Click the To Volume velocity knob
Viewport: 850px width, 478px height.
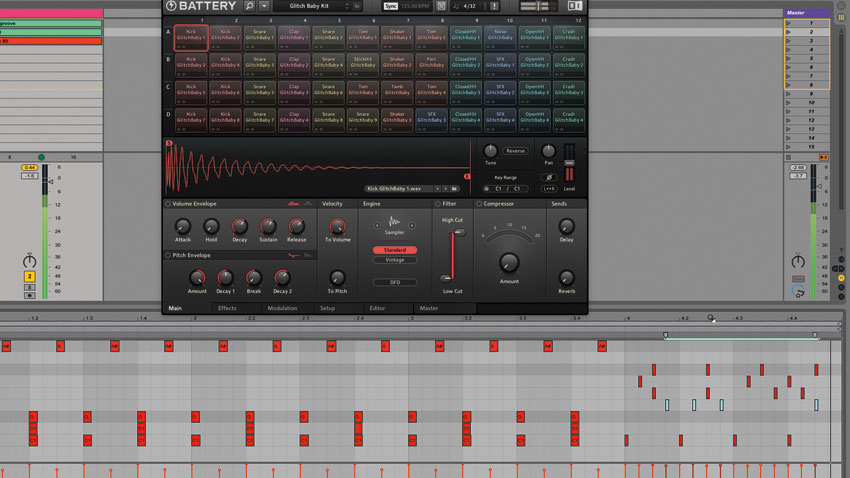coord(337,227)
